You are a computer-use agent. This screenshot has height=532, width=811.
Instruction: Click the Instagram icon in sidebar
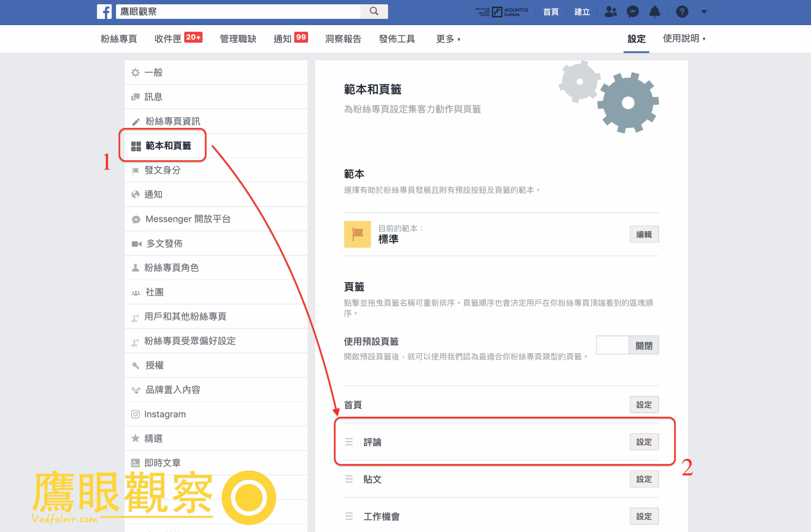pos(136,414)
